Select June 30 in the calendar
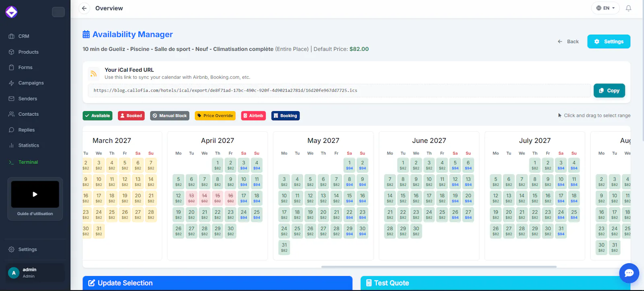Viewport: 644px width, 291px height. [416, 231]
